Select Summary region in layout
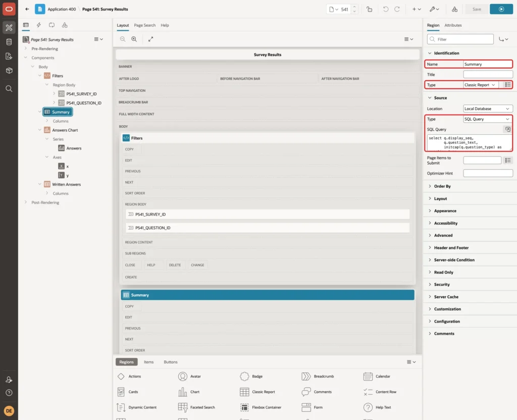 268,295
